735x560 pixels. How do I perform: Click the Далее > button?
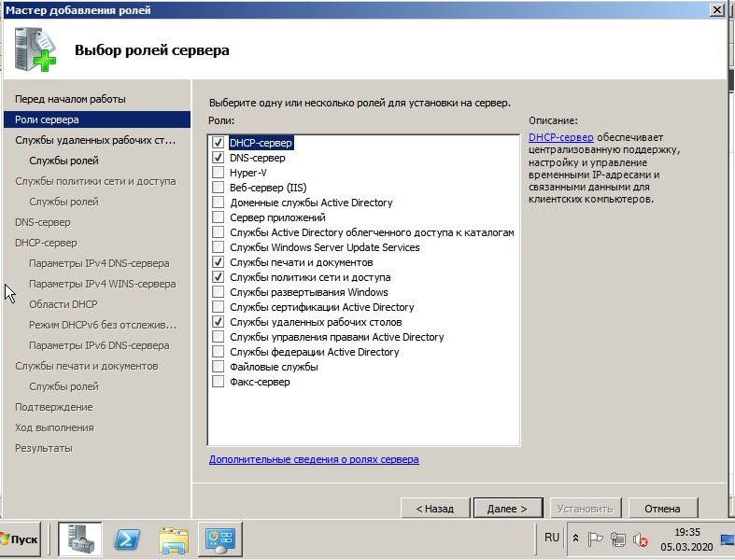pos(508,509)
